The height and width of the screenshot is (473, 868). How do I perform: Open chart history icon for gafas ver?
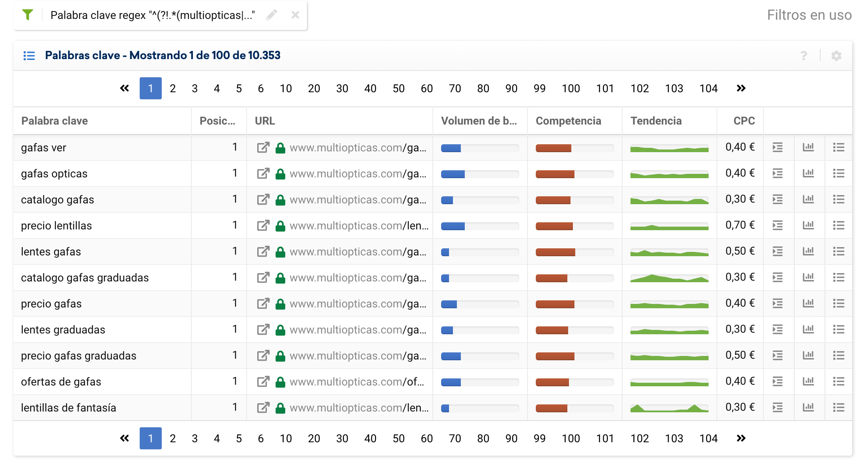(x=808, y=147)
